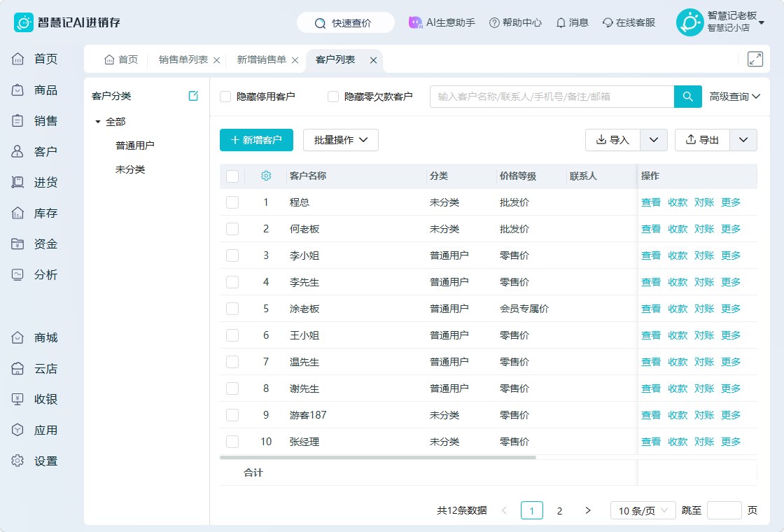Switch to the 销售单列表 tab
Viewport: 784px width, 532px height.
coord(183,60)
